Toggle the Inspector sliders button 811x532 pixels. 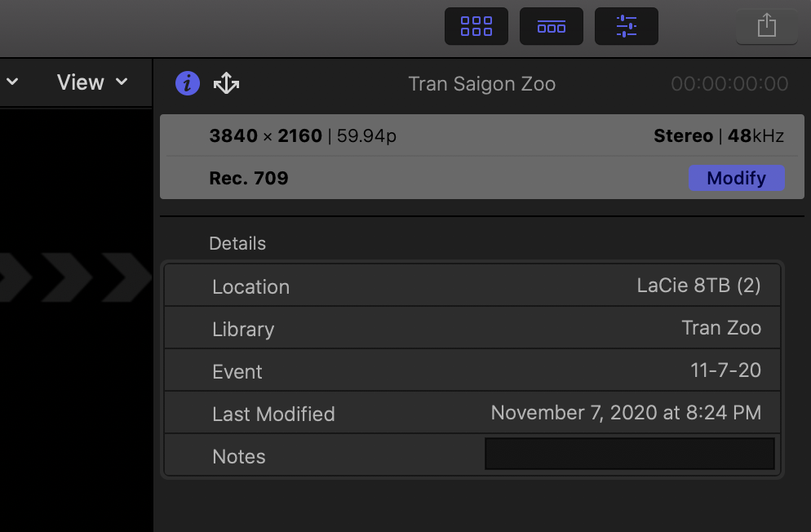tap(627, 26)
